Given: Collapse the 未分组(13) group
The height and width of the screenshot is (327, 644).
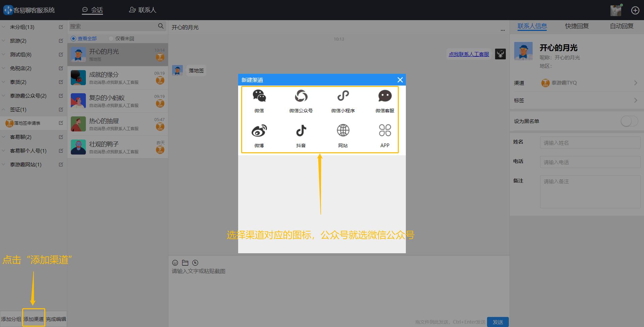Looking at the screenshot, I should (4, 27).
